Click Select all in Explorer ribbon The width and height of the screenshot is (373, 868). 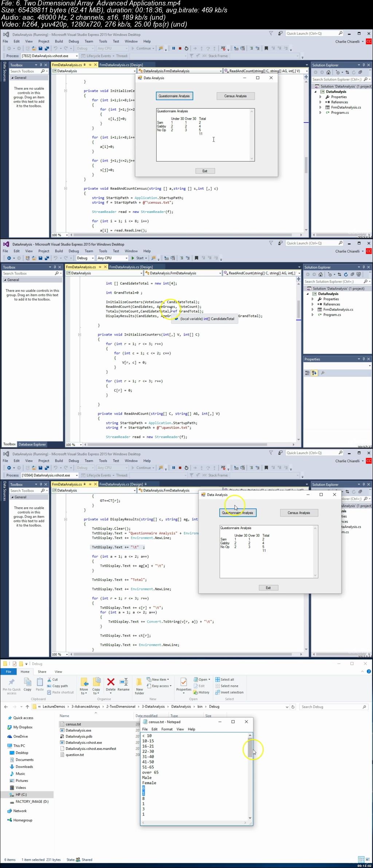225,679
